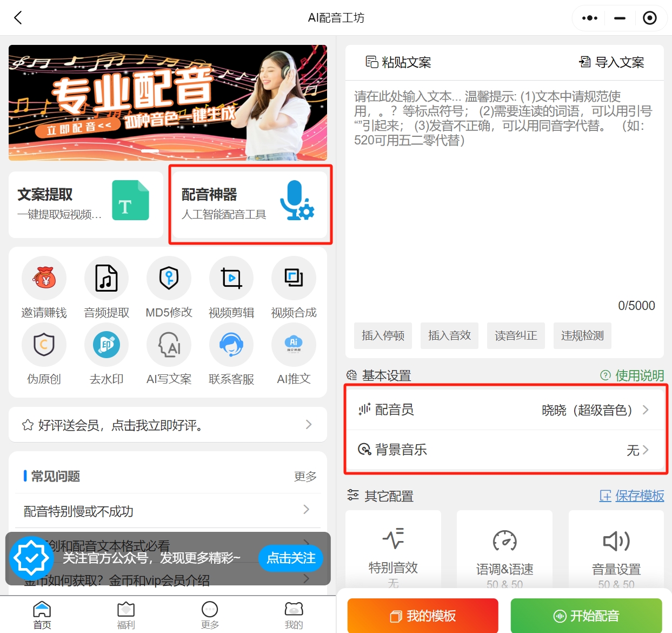The width and height of the screenshot is (672, 633).
Task: Open the 使用说明 link
Action: (640, 375)
